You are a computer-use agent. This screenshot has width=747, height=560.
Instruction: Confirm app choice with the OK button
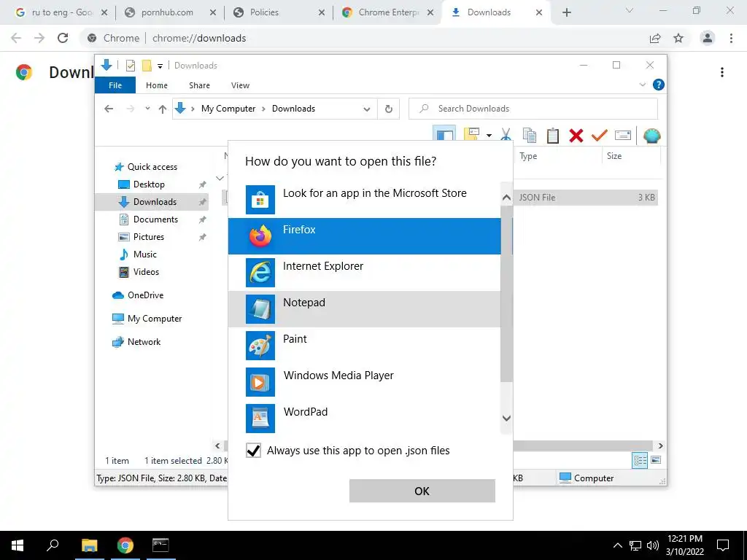(422, 491)
